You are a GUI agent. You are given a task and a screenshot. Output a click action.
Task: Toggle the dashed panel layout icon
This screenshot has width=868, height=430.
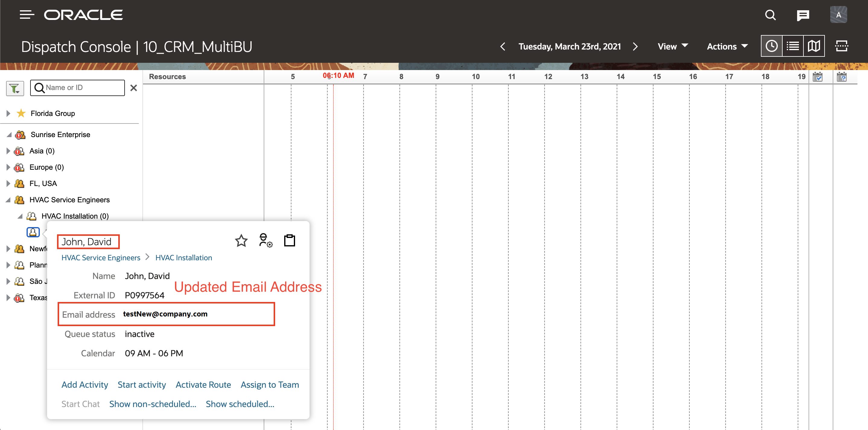(841, 46)
